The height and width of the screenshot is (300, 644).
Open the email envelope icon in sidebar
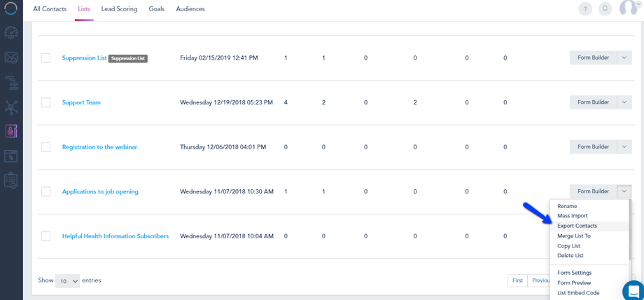pos(11,58)
